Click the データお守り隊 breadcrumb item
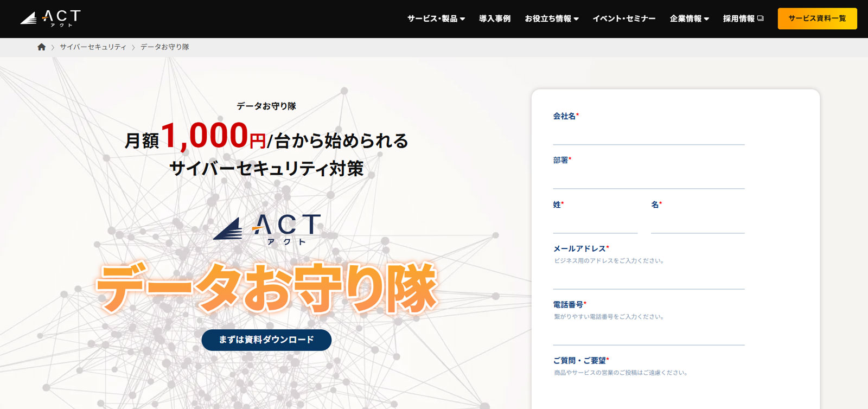 [165, 47]
